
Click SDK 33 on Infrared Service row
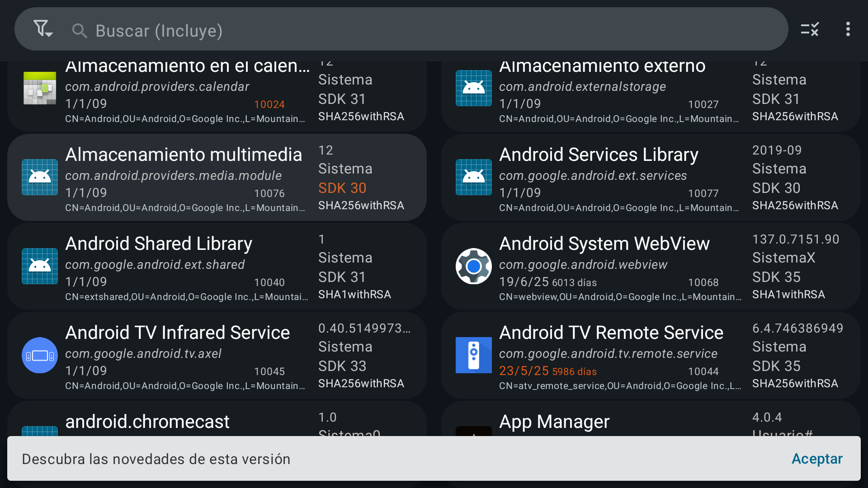[342, 366]
